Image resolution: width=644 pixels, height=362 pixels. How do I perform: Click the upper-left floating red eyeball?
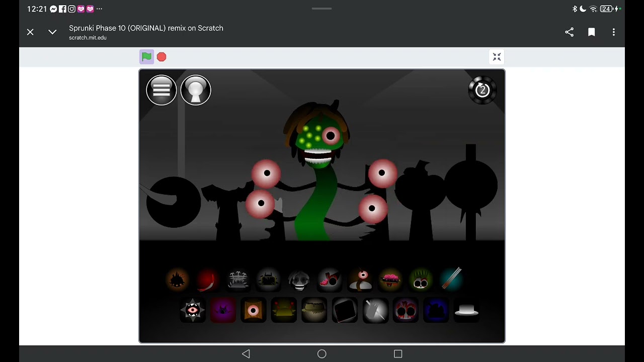[x=266, y=173]
